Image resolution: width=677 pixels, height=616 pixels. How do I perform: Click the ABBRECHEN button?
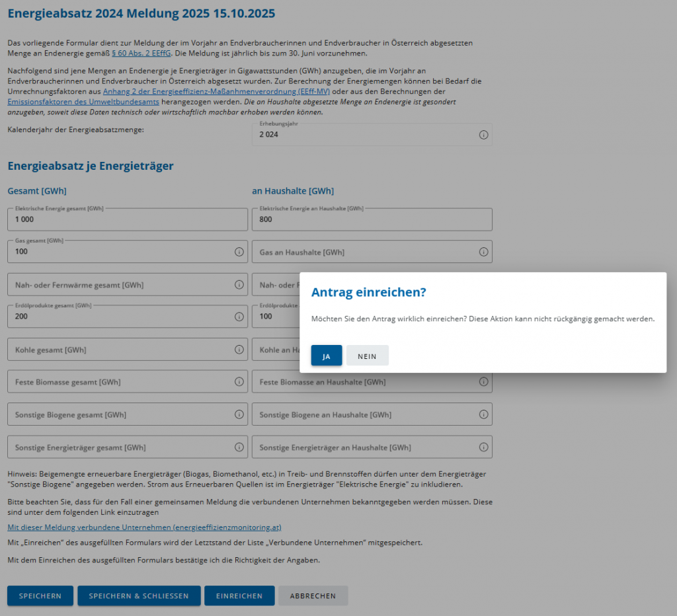(313, 596)
